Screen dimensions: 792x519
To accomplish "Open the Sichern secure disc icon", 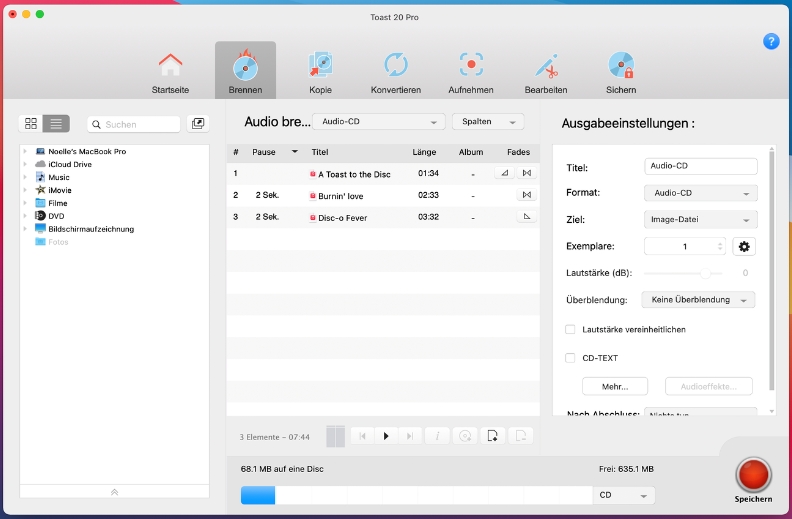I will click(x=621, y=66).
